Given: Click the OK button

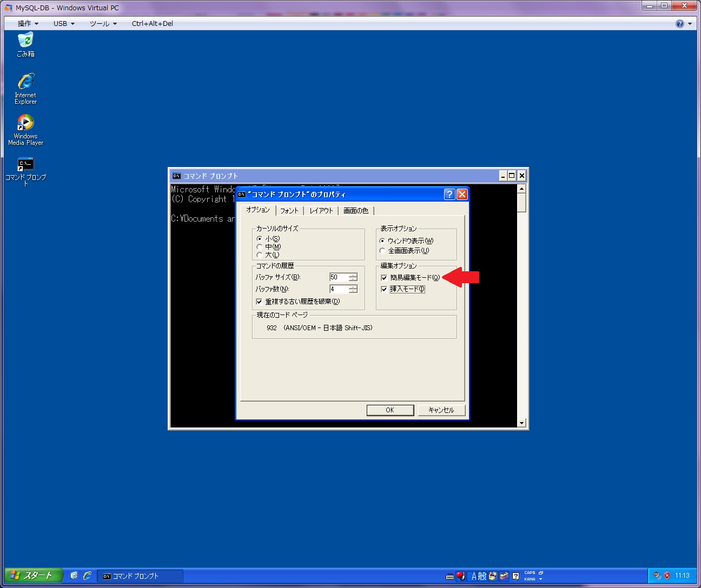Looking at the screenshot, I should tap(390, 410).
